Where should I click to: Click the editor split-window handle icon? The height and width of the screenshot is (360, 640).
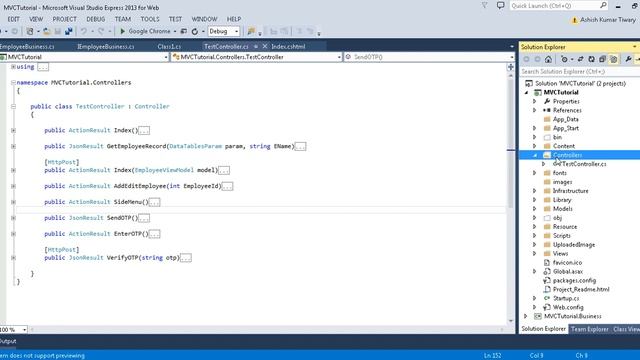point(510,67)
